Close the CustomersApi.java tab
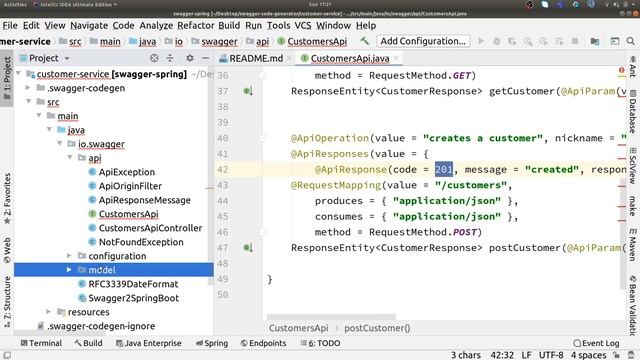The image size is (640, 360). pos(396,58)
